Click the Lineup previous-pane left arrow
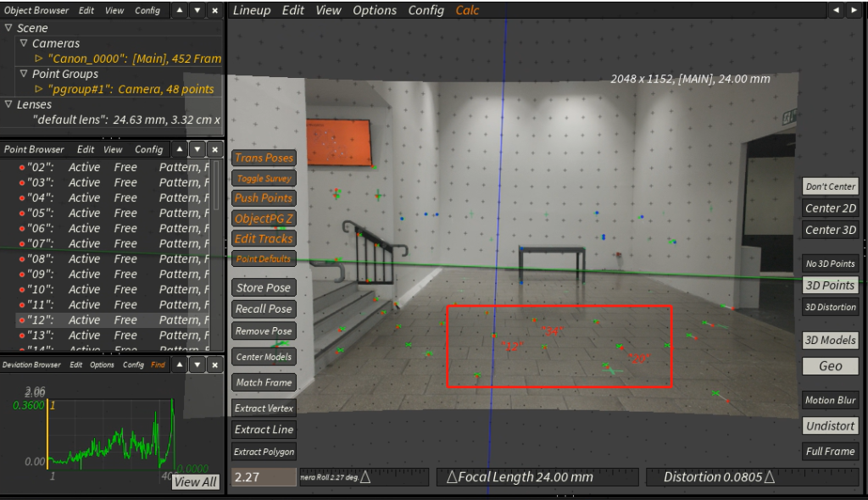868x500 pixels. pyautogui.click(x=836, y=10)
